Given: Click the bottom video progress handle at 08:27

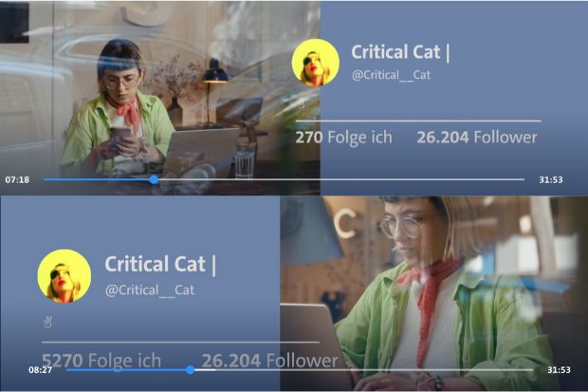Looking at the screenshot, I should pos(191,370).
